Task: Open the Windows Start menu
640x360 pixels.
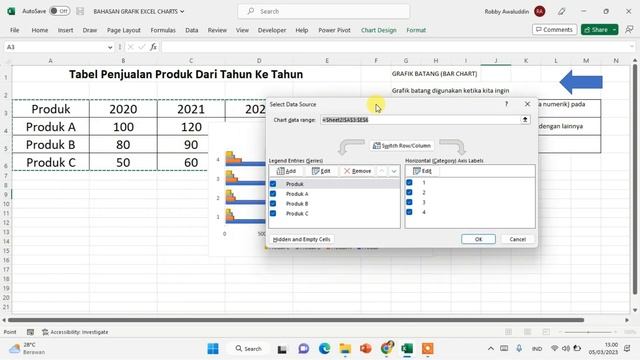Action: tap(213, 349)
